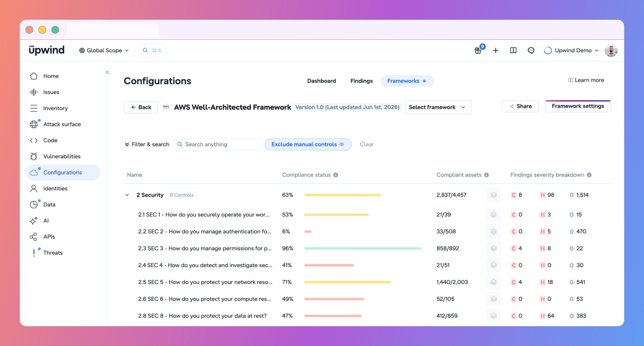Click the plus add icon in header
This screenshot has height=346, width=644.
(x=496, y=51)
